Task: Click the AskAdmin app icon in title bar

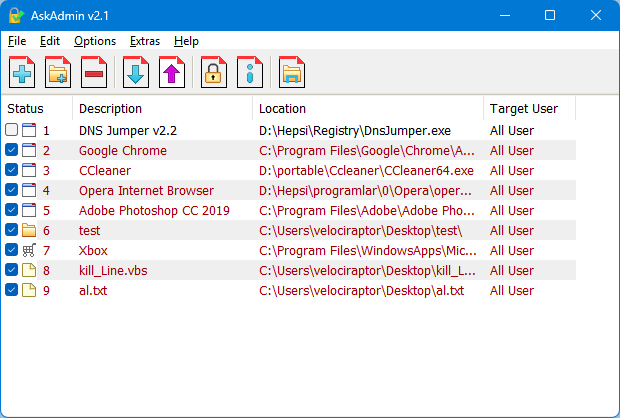Action: [x=16, y=15]
